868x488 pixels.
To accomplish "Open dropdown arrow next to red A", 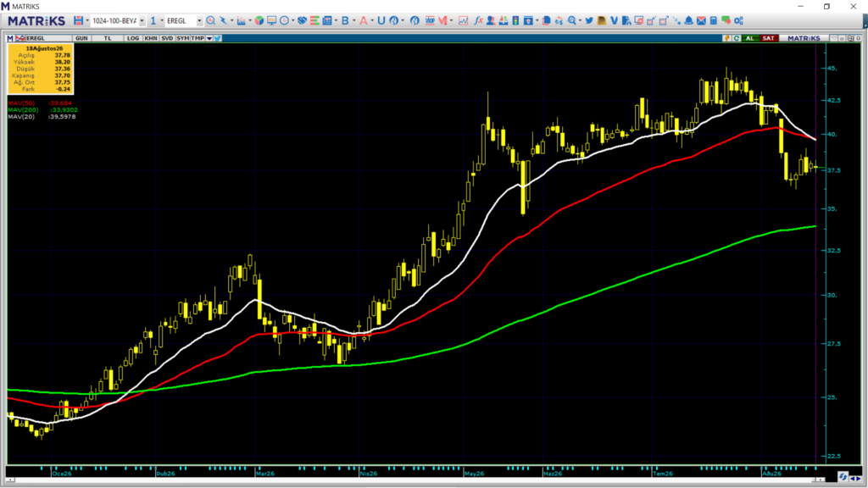I will click(x=372, y=20).
